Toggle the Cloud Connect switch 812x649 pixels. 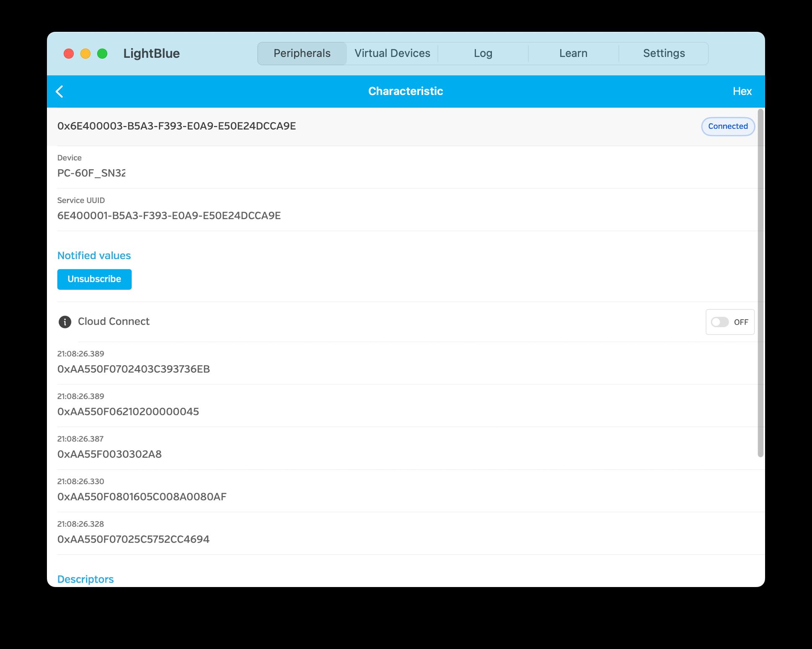point(720,322)
